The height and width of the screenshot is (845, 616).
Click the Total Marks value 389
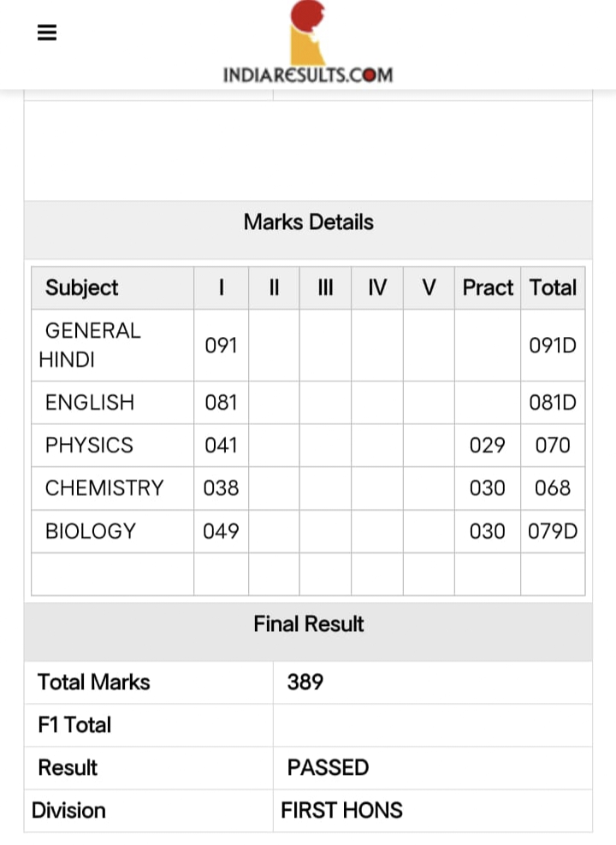(305, 682)
